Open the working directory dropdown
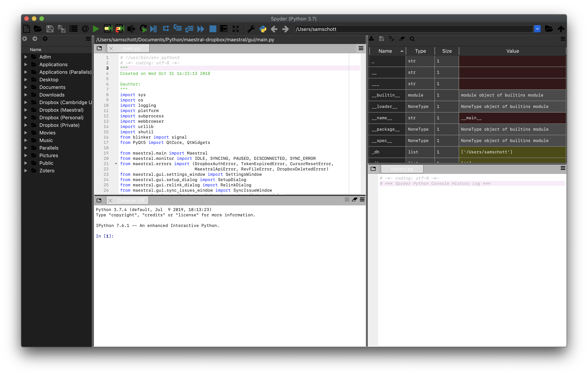This screenshot has height=375, width=588. tap(537, 29)
